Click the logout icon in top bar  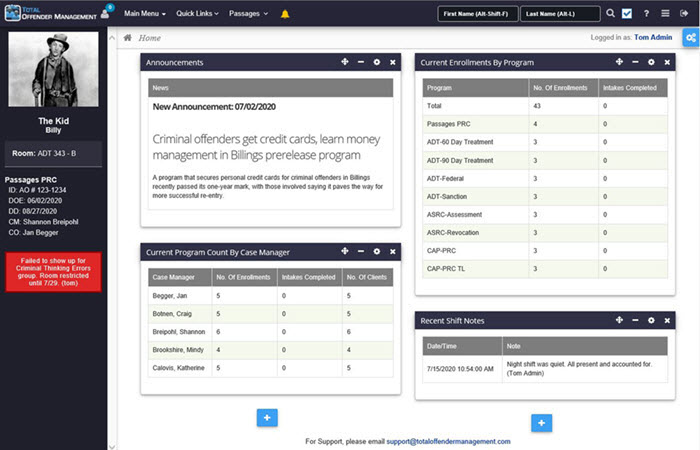(685, 14)
